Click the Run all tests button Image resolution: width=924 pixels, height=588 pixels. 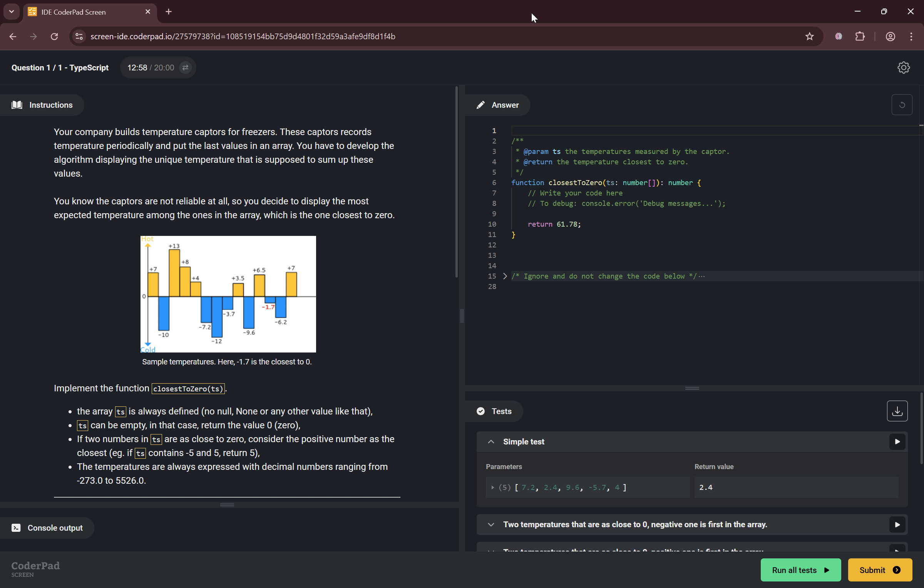point(800,570)
